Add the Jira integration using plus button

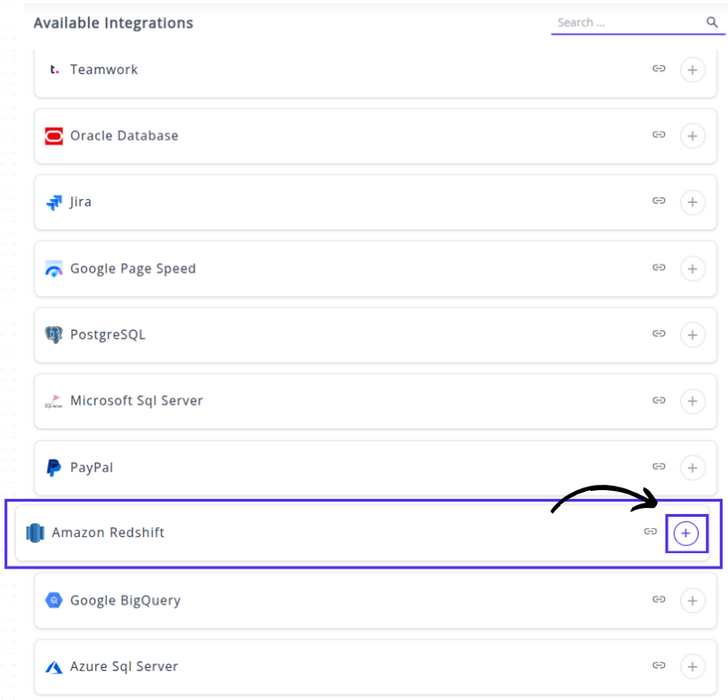pos(692,202)
